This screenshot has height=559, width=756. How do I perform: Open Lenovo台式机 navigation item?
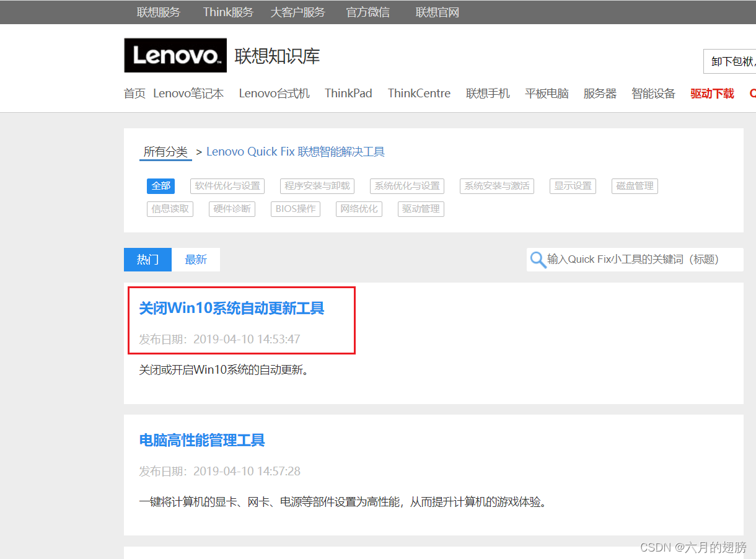(x=274, y=94)
